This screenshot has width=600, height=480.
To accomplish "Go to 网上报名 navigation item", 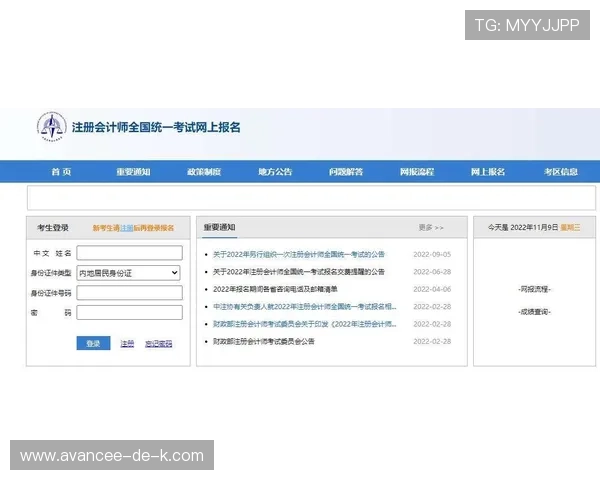I will 488,172.
